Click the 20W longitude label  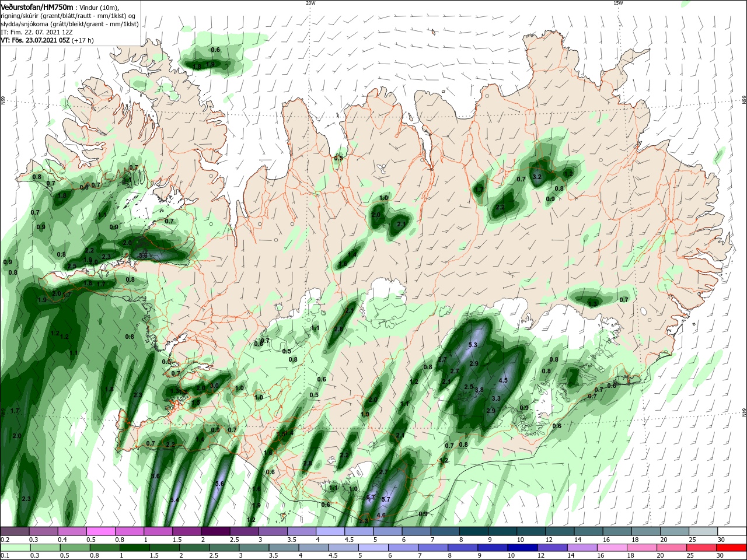310,3
